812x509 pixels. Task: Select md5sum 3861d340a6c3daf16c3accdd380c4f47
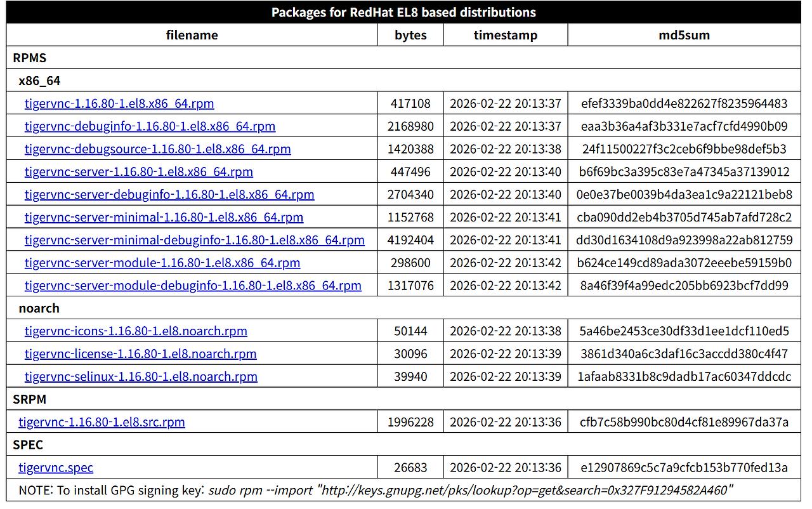click(684, 354)
